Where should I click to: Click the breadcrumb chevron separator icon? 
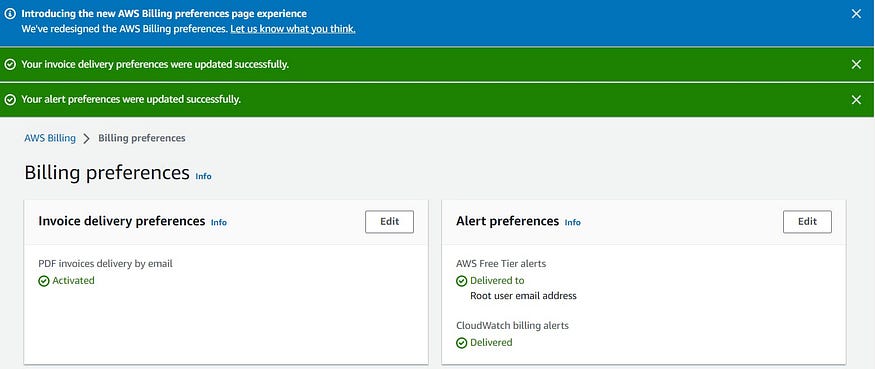coord(86,138)
